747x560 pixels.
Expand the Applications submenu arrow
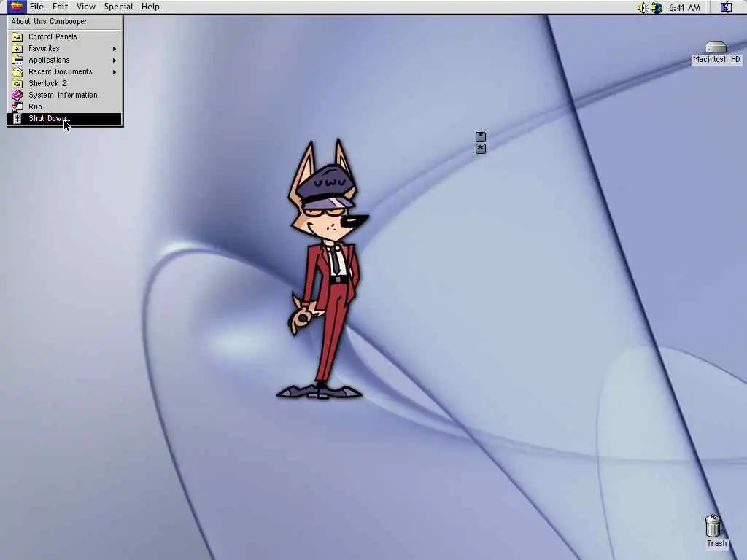point(115,61)
